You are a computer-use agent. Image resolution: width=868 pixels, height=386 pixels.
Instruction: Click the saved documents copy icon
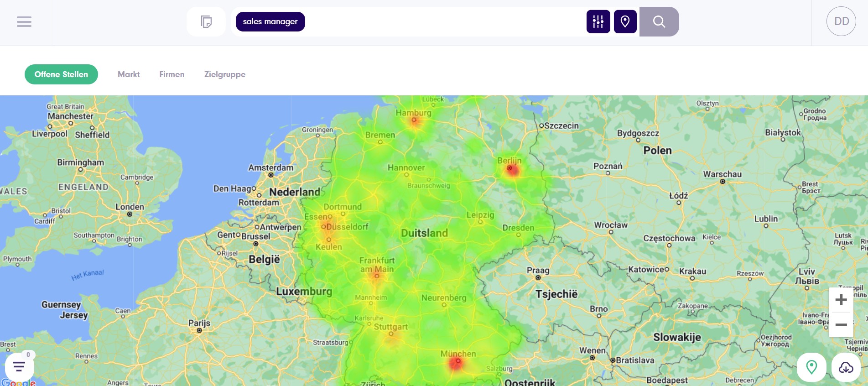tap(206, 21)
